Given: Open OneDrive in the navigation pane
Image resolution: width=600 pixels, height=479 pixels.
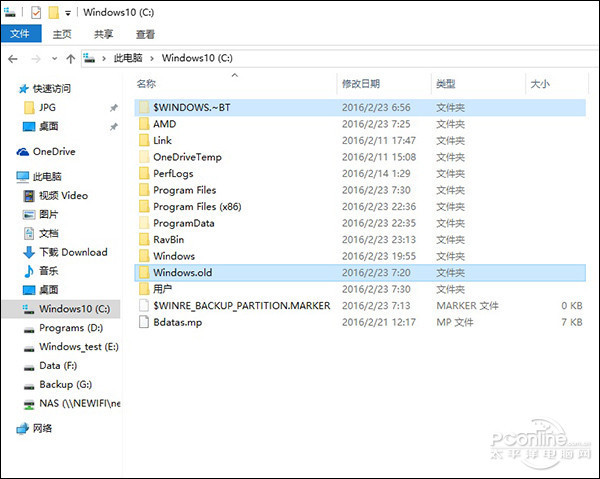Looking at the screenshot, I should [x=53, y=151].
